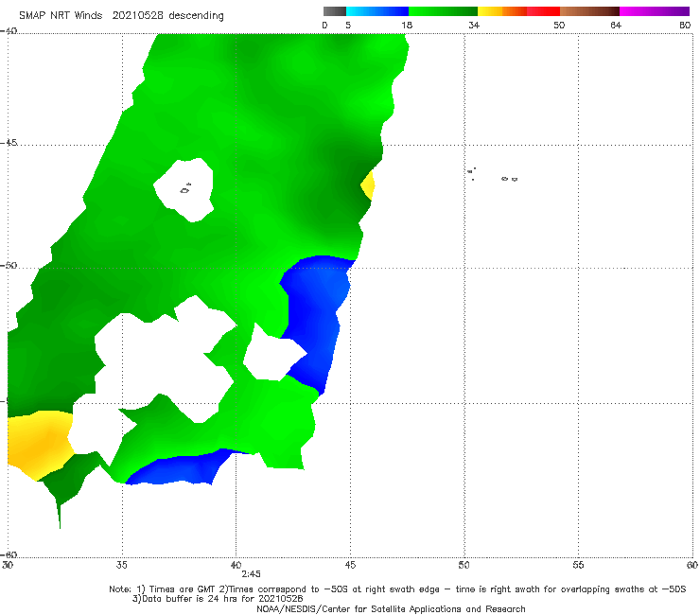Click the gray segment of the wind color bar
Image resolution: width=700 pixels, height=615 pixels.
pos(334,11)
